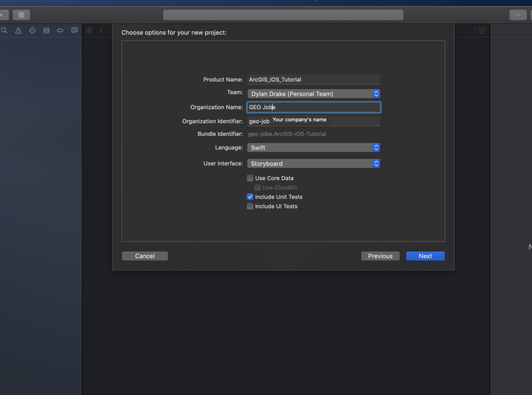
Task: Enable the Use Core Data checkbox
Action: tap(250, 178)
